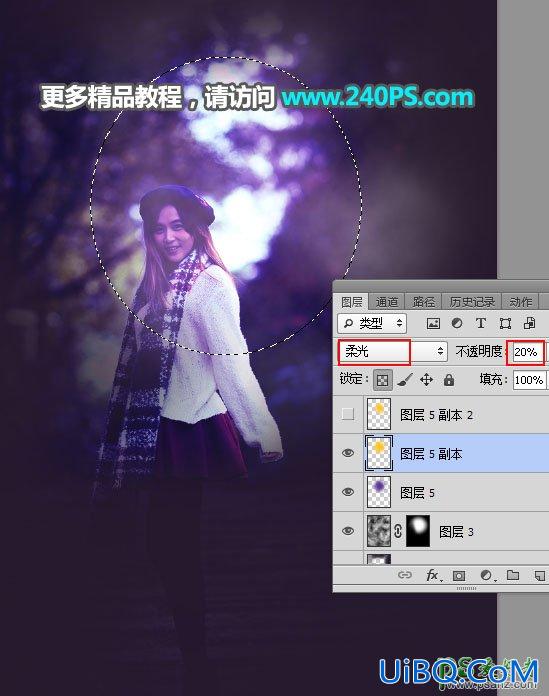Screen dimensions: 549x696
Task: Create a new layer icon
Action: (x=540, y=576)
